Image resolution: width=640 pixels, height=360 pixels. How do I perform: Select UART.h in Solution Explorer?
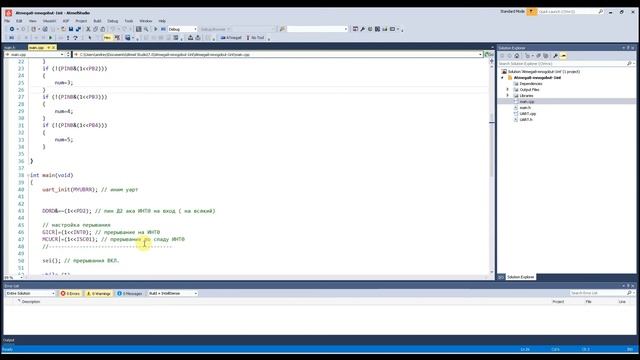pyautogui.click(x=526, y=120)
